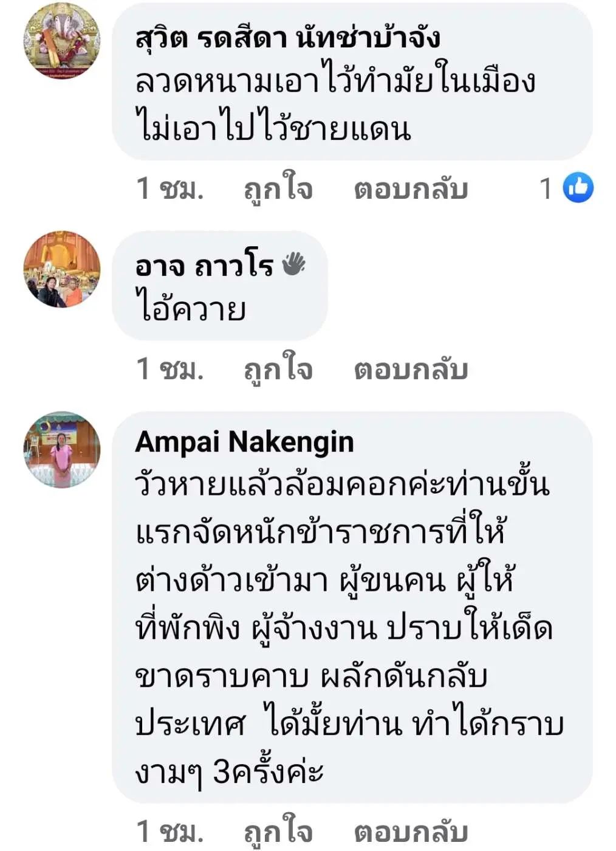616x851 pixels.
Task: Click the 1 ชม. timestamp under อาจ ถาวโร's comment
Action: [x=170, y=369]
